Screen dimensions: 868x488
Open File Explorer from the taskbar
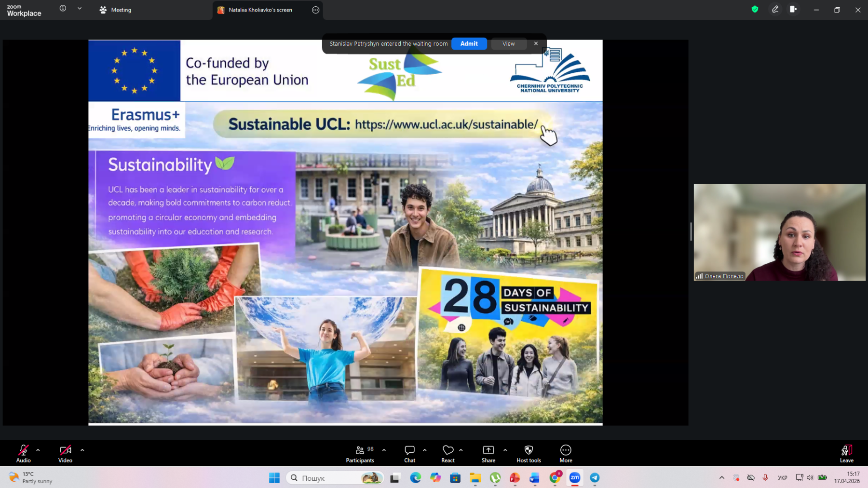(475, 478)
